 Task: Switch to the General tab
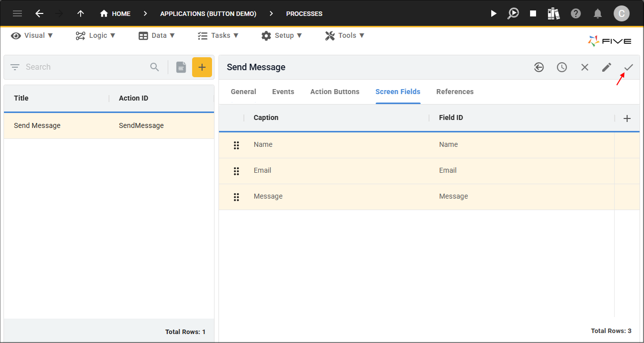coord(243,92)
